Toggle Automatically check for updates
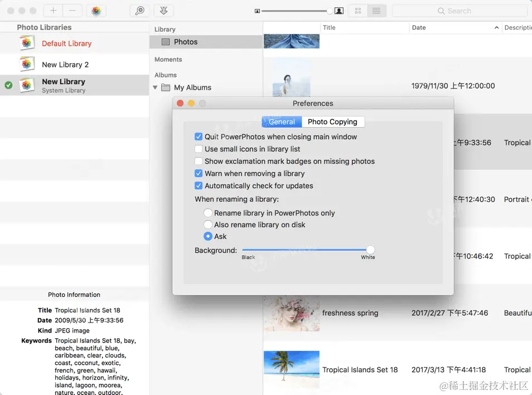The width and height of the screenshot is (532, 395). [x=199, y=186]
